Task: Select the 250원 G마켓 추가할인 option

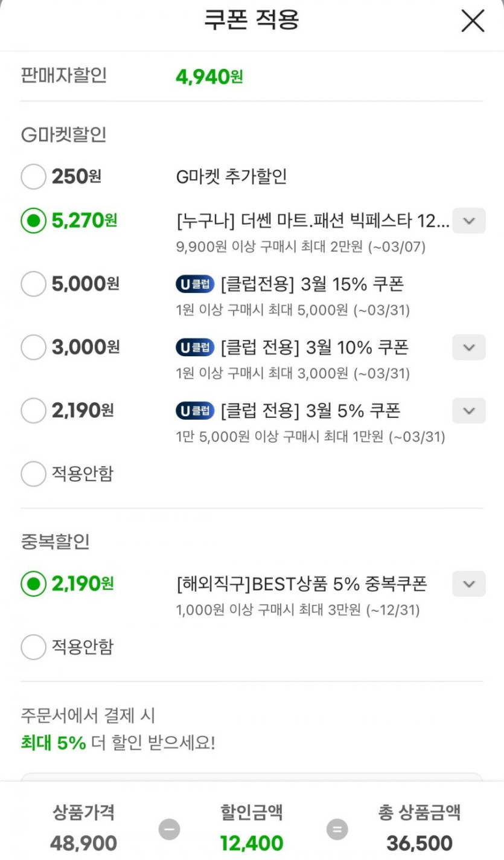Action: pyautogui.click(x=33, y=177)
